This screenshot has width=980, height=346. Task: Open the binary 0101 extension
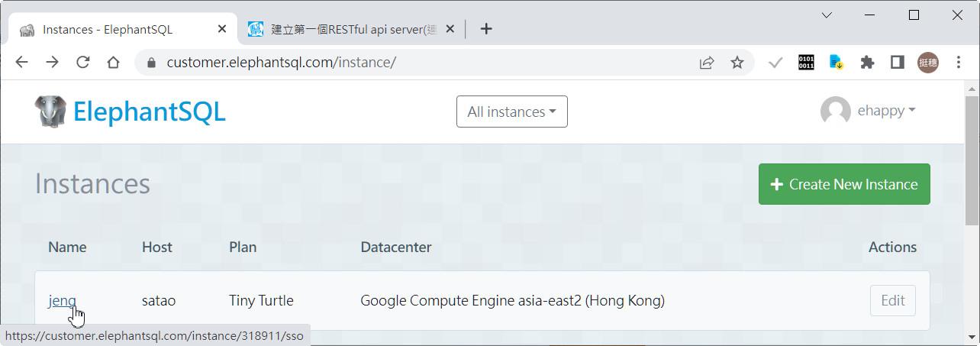806,63
